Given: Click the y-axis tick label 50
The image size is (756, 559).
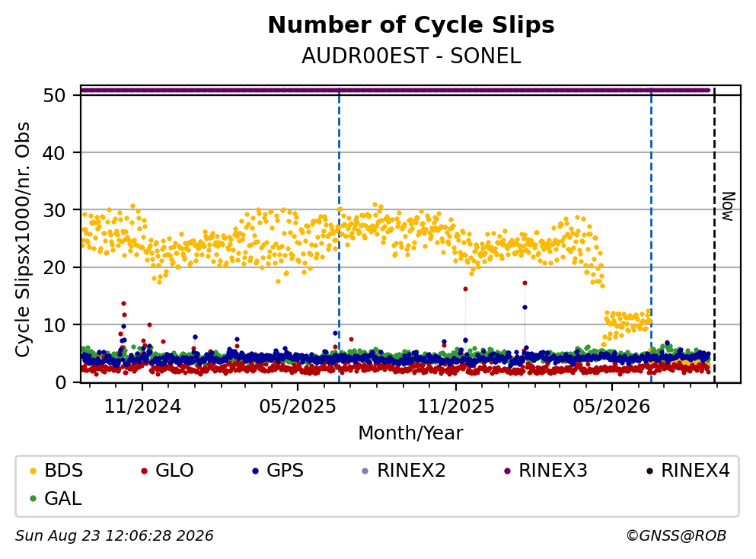Looking at the screenshot, I should tap(54, 95).
